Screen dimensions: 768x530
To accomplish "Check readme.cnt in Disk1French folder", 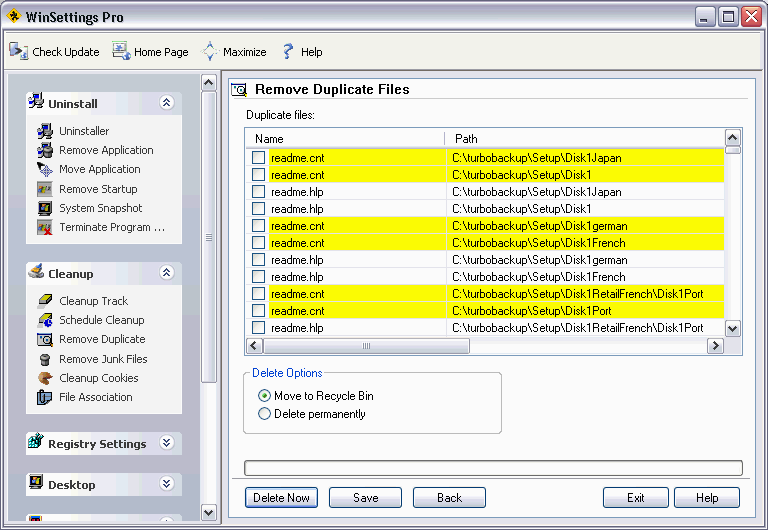I will coord(258,242).
